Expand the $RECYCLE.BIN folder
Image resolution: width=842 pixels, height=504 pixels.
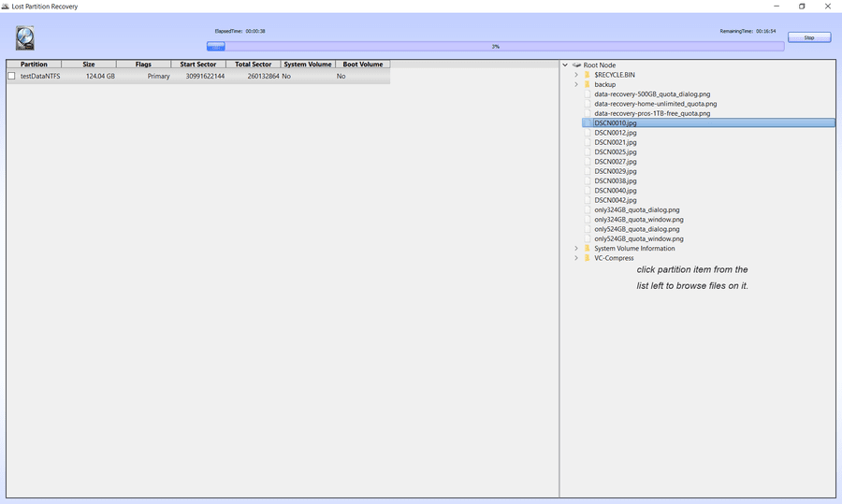click(x=576, y=75)
